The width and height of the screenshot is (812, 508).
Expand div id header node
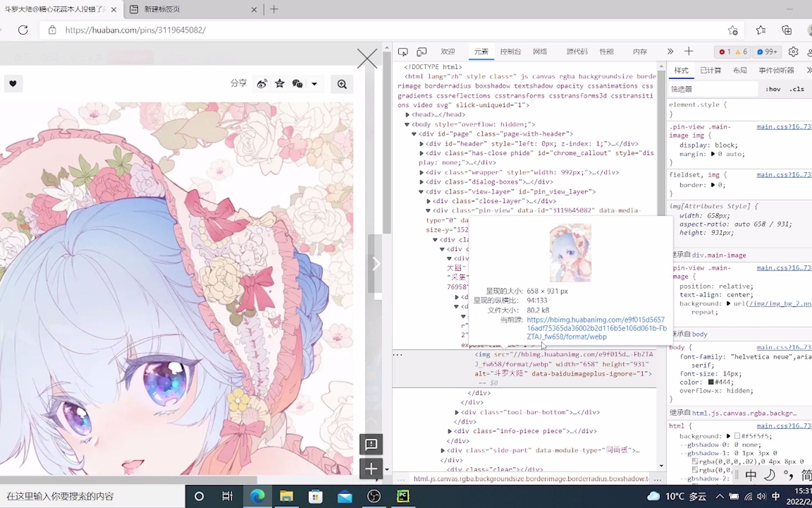422,144
